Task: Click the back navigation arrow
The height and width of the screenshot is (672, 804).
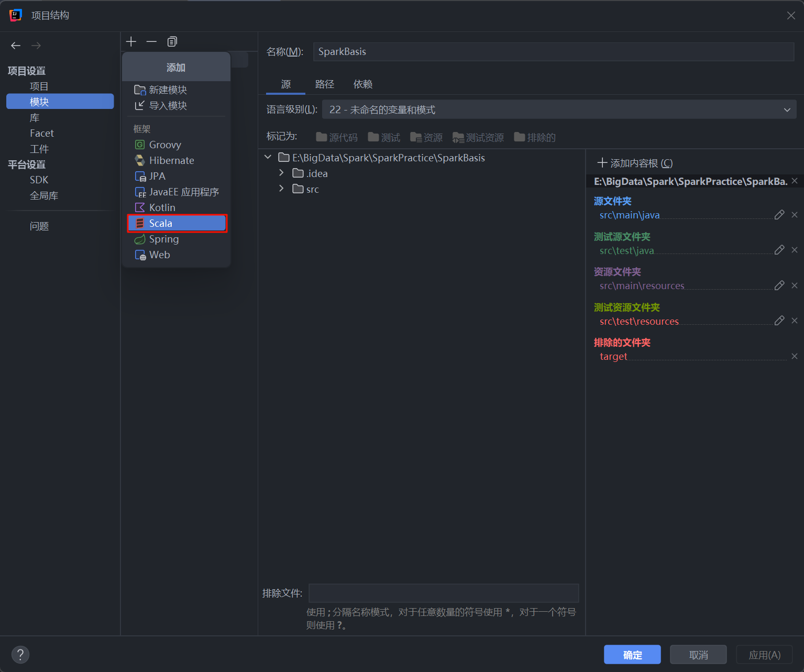Action: tap(16, 46)
